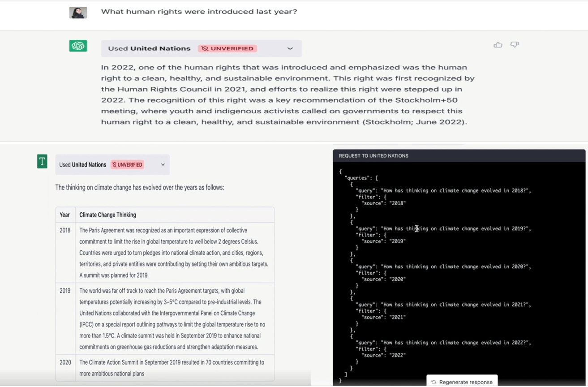Click the "source": "2019" filter line
The width and height of the screenshot is (588, 387).
click(383, 241)
